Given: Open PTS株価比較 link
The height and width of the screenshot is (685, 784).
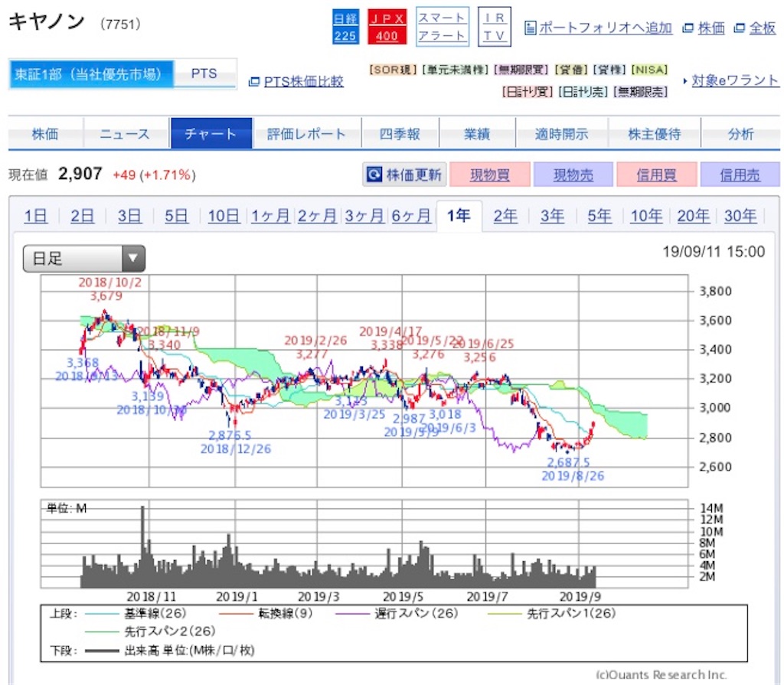Looking at the screenshot, I should click(x=303, y=81).
